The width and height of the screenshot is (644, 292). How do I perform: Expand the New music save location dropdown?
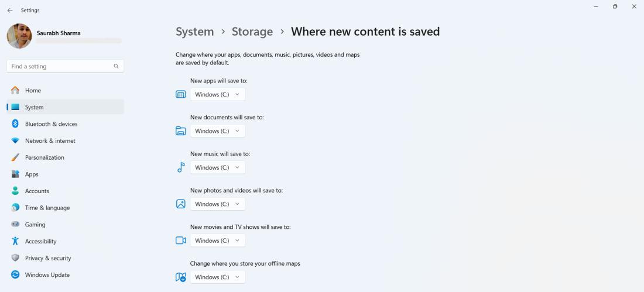click(218, 167)
